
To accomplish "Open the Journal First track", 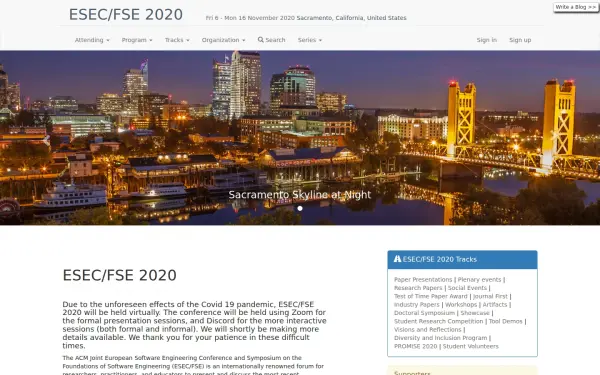I will pyautogui.click(x=490, y=296).
